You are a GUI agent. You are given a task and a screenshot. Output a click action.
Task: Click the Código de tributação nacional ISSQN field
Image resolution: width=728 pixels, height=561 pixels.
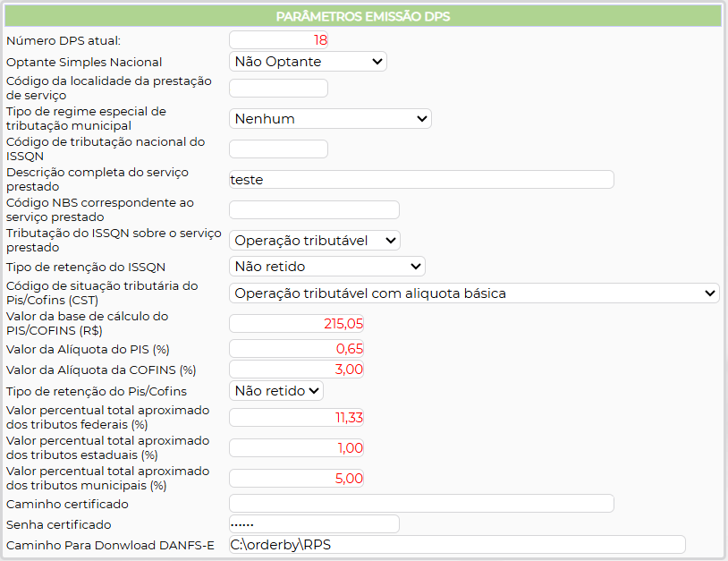[279, 149]
